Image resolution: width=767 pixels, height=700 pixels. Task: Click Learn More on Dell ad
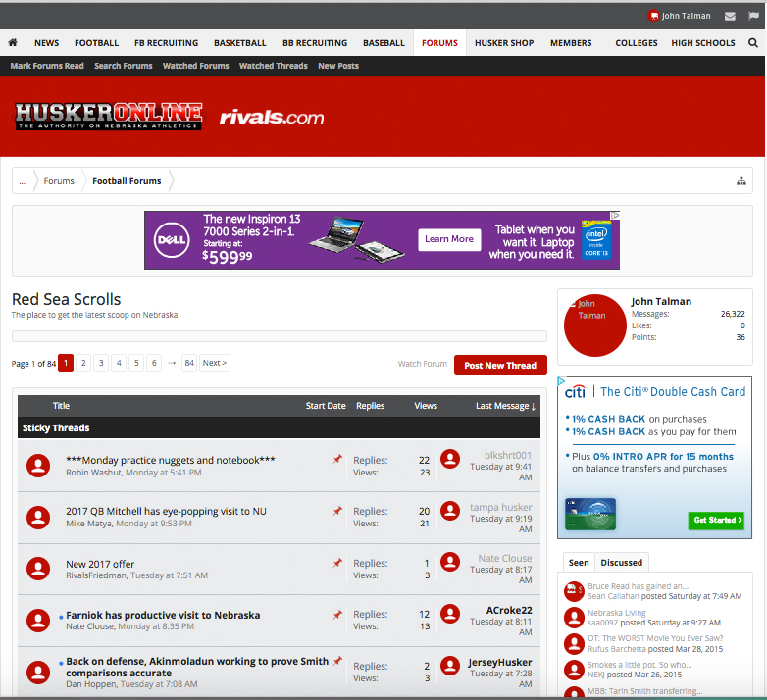pos(449,239)
